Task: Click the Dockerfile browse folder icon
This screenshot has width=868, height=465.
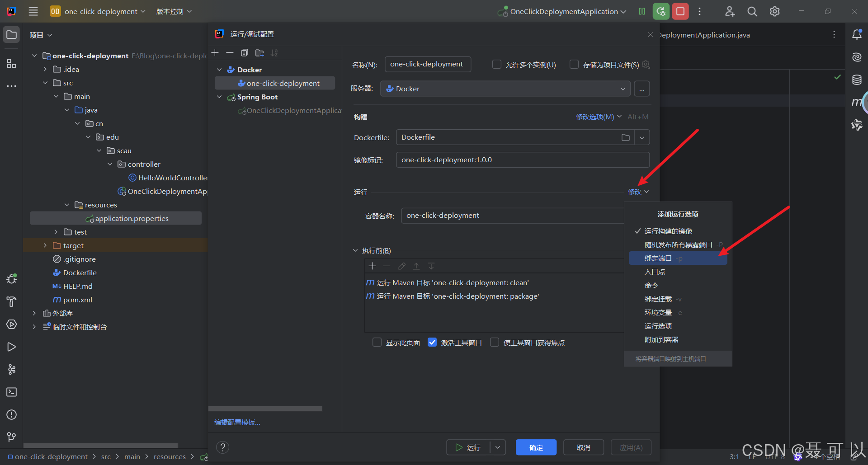Action: [626, 137]
